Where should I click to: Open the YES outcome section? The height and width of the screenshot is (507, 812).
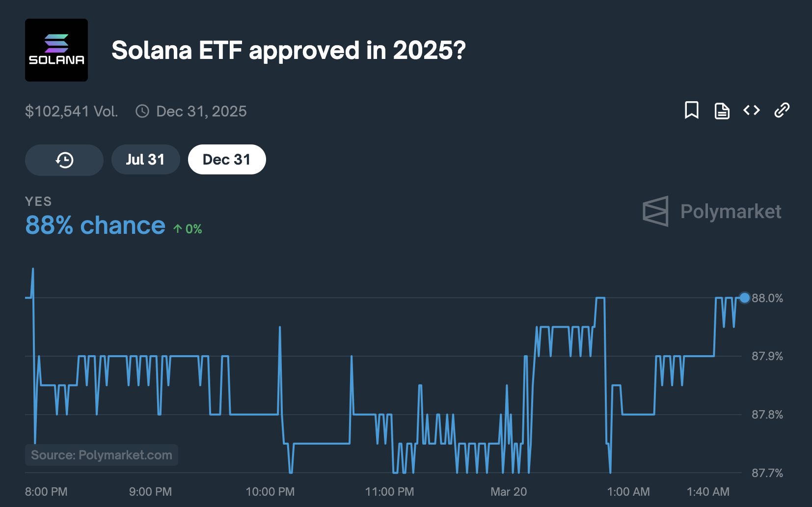38,201
